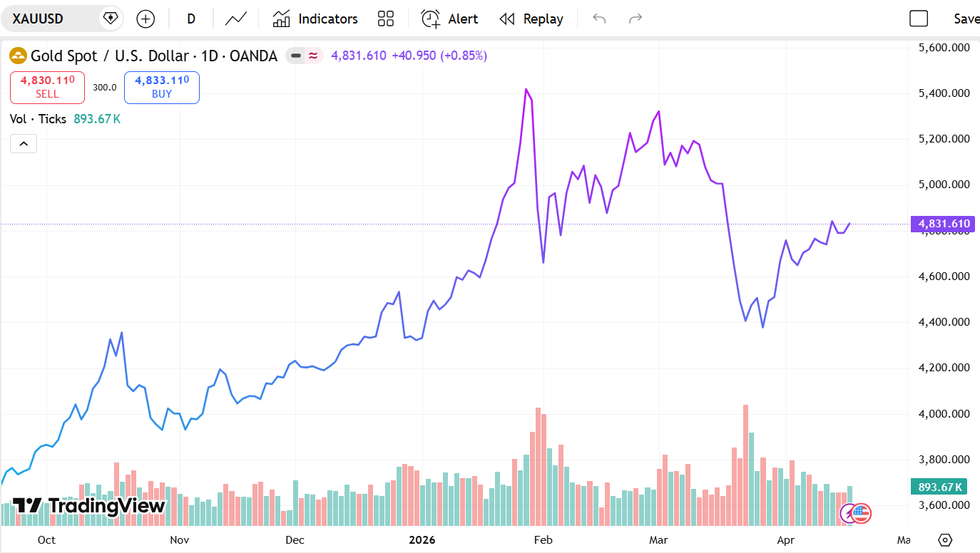The width and height of the screenshot is (980, 553).
Task: Click the gem icon beside XAUUSD
Action: (x=110, y=19)
